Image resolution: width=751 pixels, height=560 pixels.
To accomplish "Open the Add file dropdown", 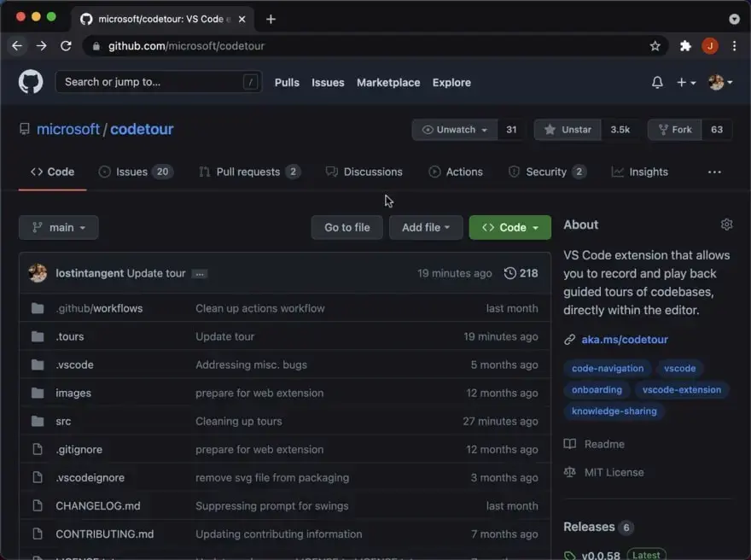I will click(426, 228).
